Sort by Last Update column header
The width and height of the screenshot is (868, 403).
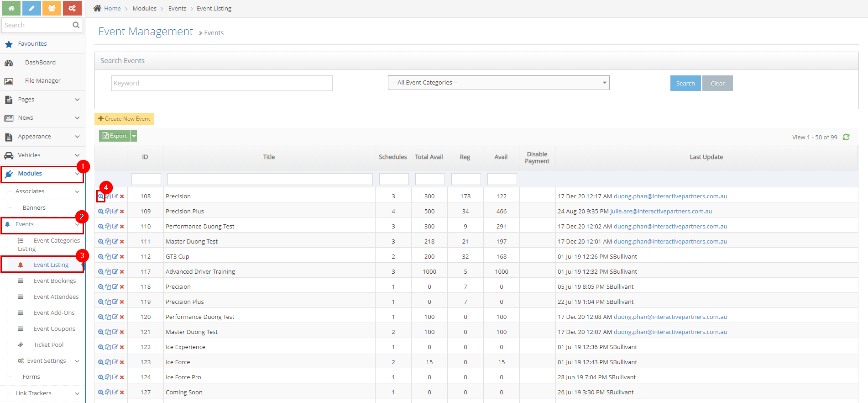coord(706,157)
